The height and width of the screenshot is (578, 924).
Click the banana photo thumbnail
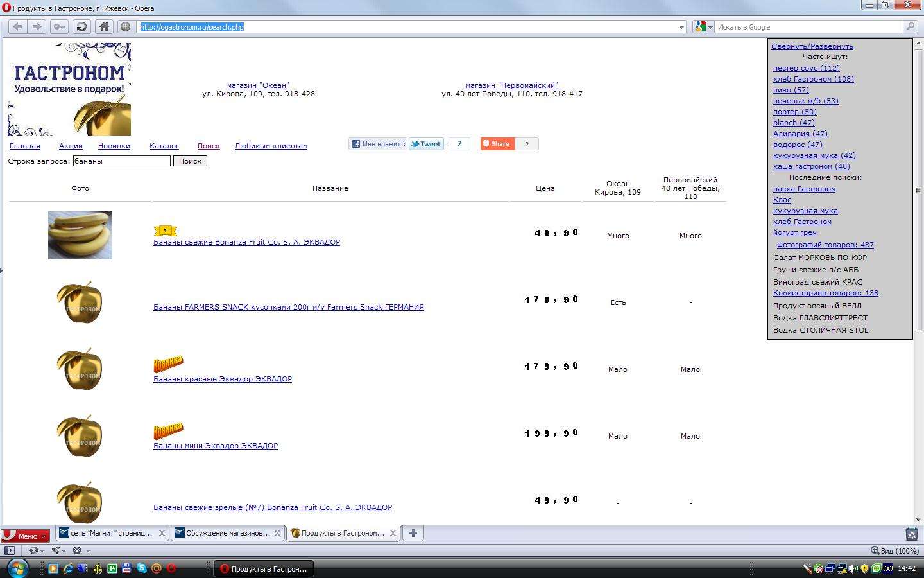pos(80,236)
